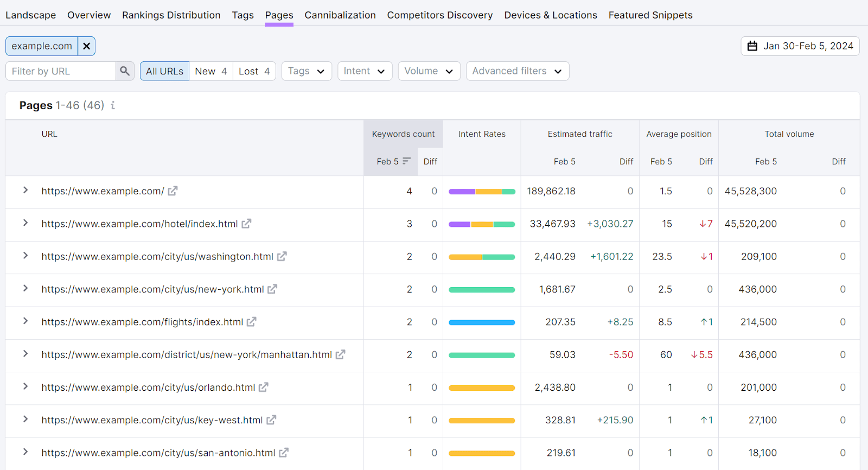Image resolution: width=868 pixels, height=470 pixels.
Task: Open external link icon for orlando.html
Action: (x=263, y=388)
